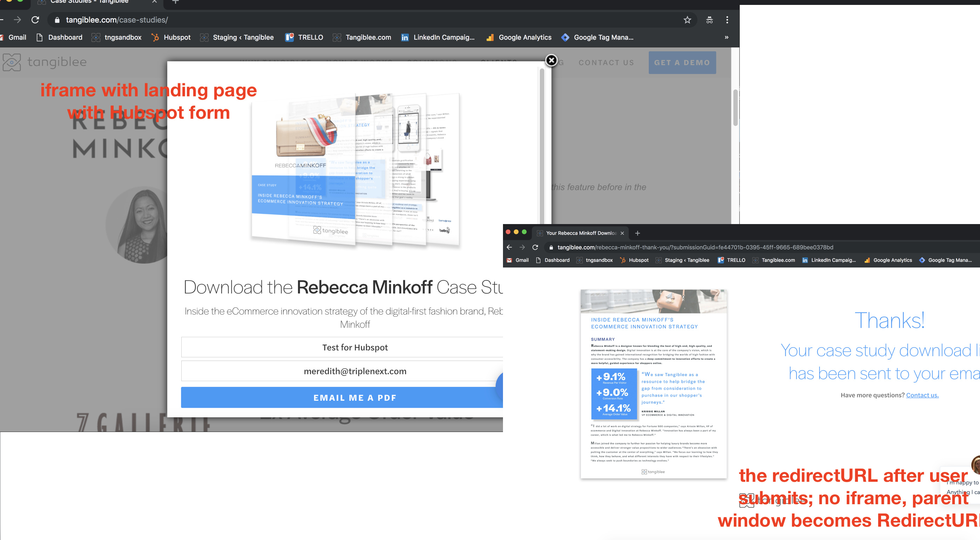Open the LinkedIn Campaign bookmark

[444, 37]
